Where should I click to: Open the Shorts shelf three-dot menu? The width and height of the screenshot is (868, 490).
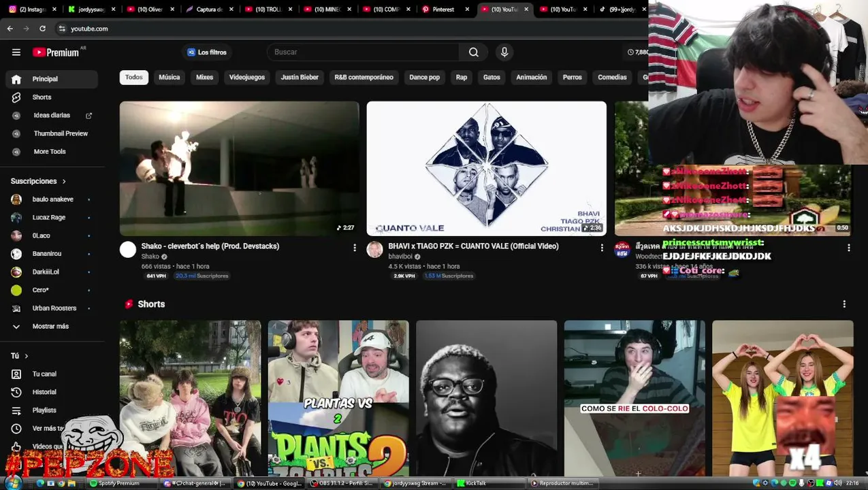(x=844, y=304)
